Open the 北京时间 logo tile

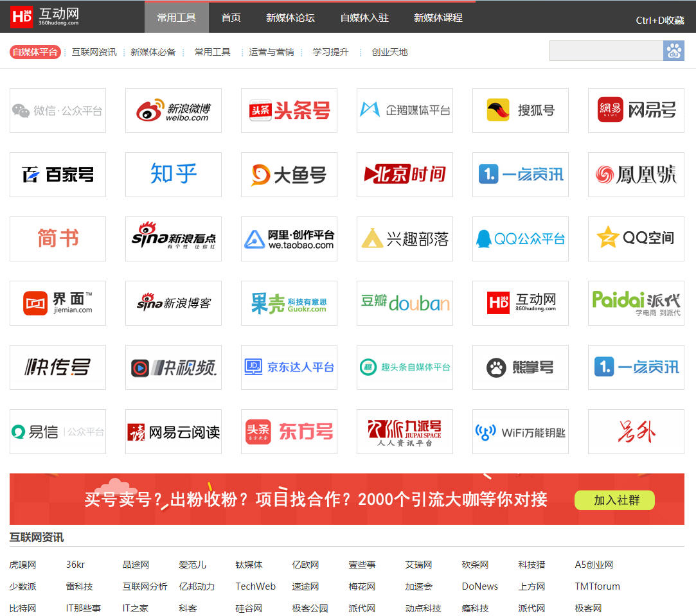point(405,175)
